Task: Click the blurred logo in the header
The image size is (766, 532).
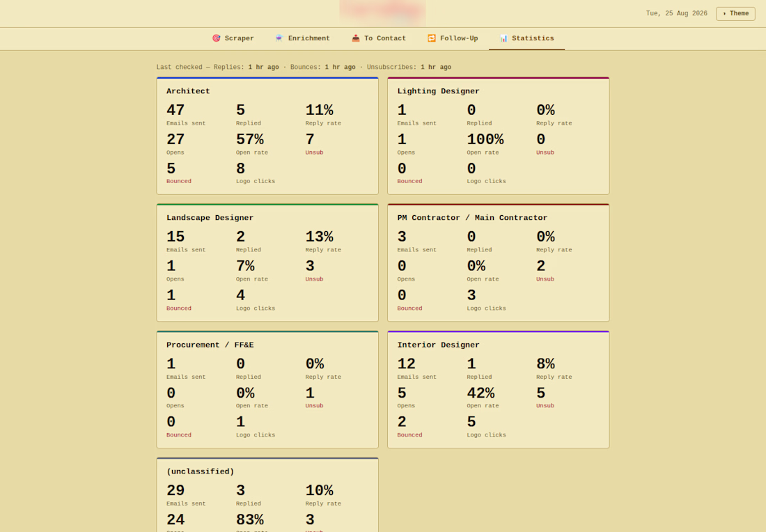Action: click(382, 13)
